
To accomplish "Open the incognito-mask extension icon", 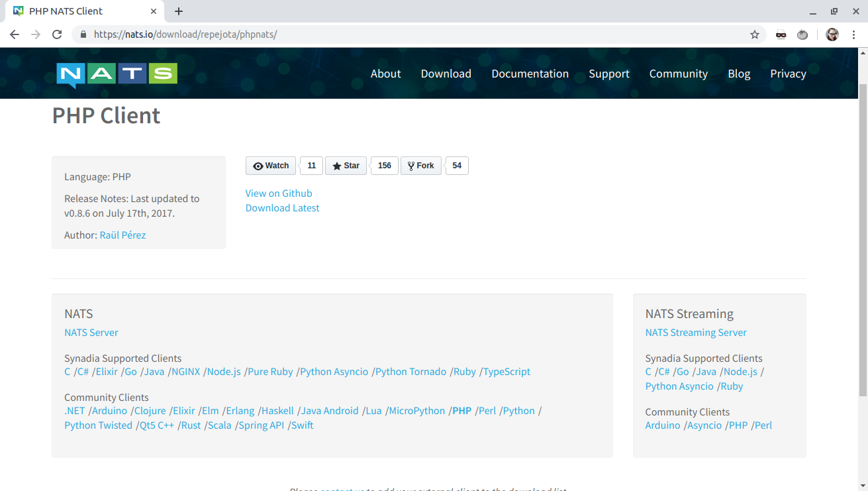I will tap(781, 34).
